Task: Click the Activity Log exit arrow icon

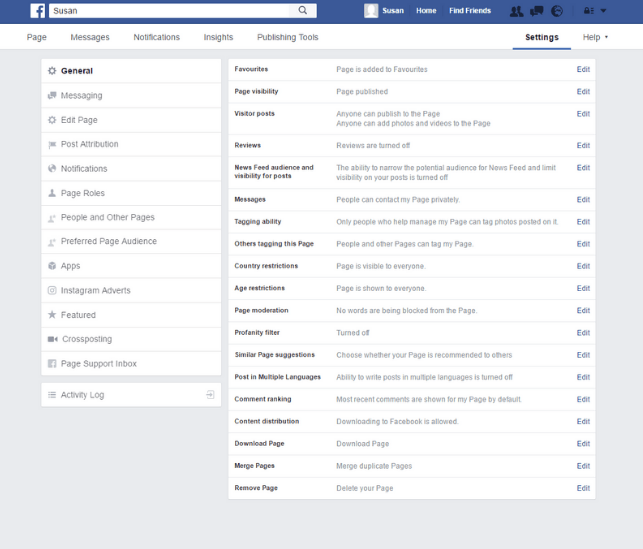Action: pyautogui.click(x=210, y=395)
